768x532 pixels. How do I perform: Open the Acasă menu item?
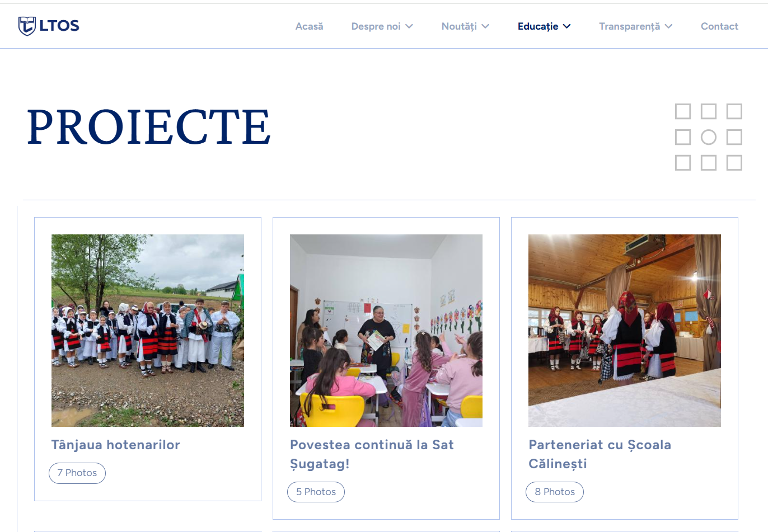(309, 26)
